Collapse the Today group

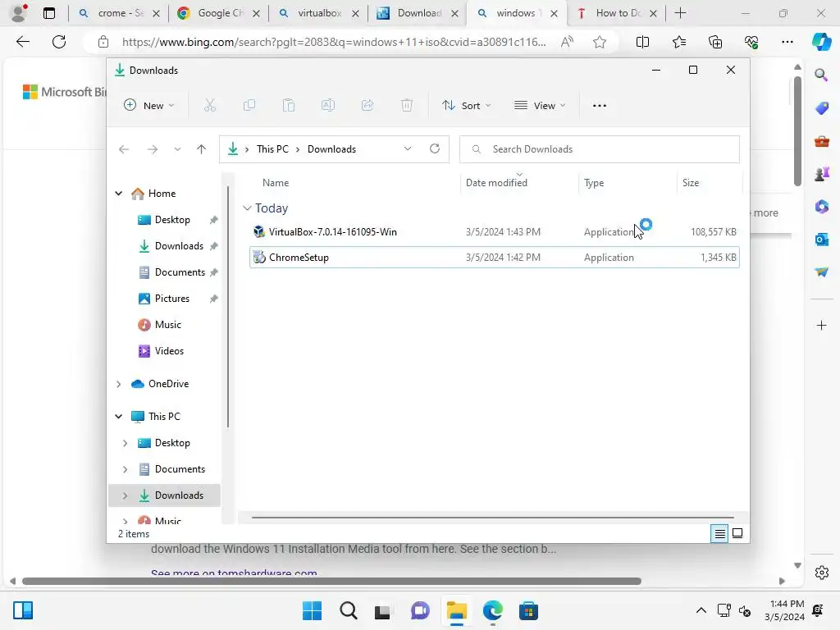pos(247,208)
